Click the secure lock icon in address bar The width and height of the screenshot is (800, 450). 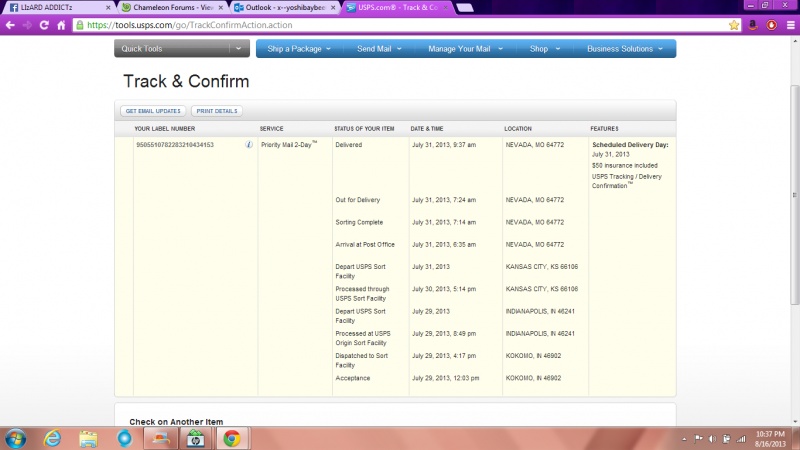click(x=80, y=25)
